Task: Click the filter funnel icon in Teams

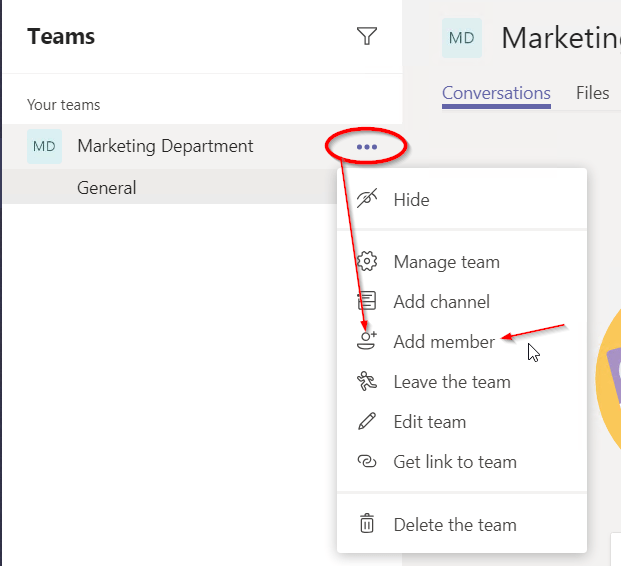Action: [367, 37]
